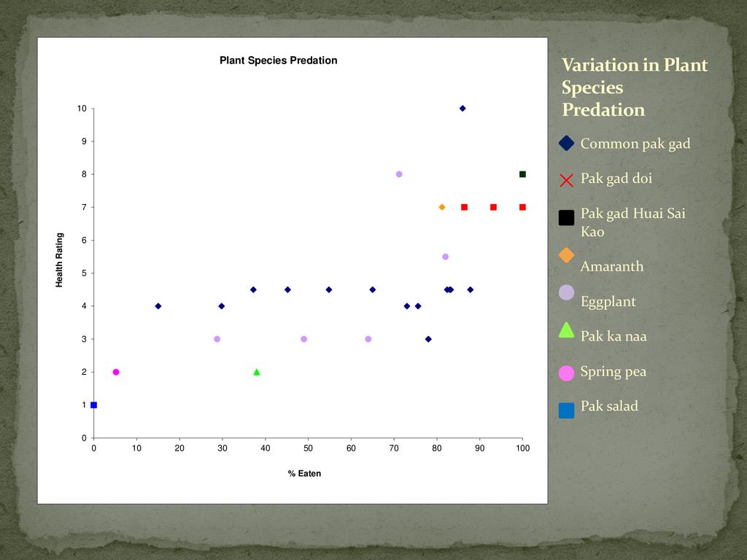Click the lavender circle point at health rating 8
Image resolution: width=747 pixels, height=560 pixels.
(x=399, y=174)
